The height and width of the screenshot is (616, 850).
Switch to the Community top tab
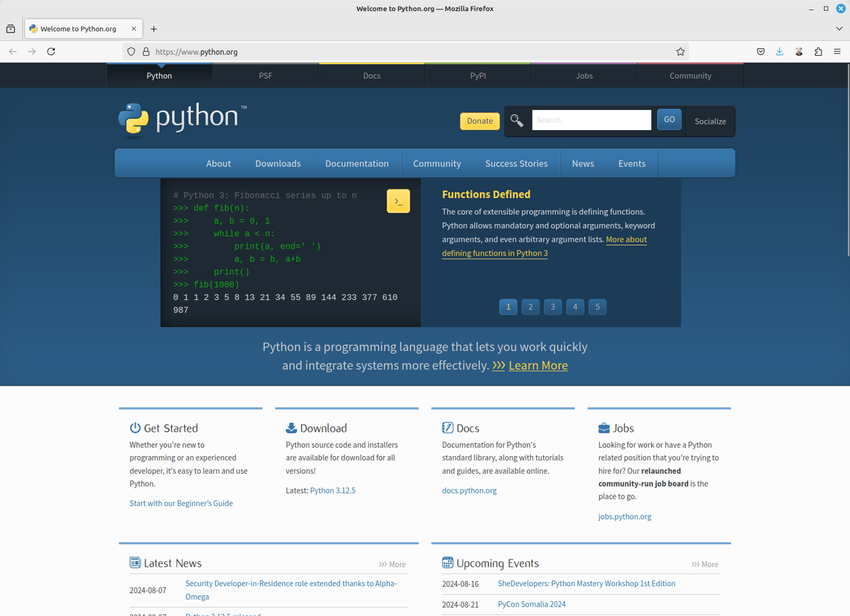(691, 75)
